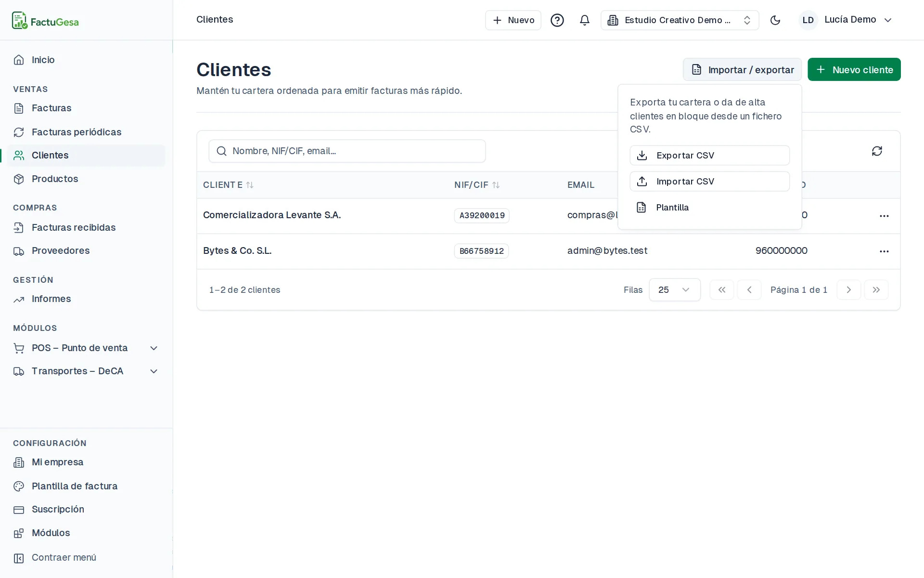Click phone number 960000000
The width and height of the screenshot is (924, 578).
[782, 250]
